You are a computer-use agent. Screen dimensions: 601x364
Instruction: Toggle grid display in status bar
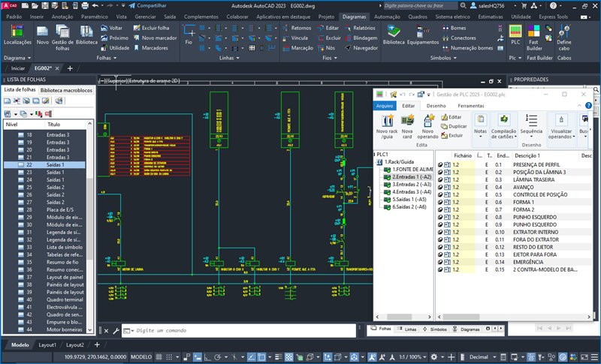159,356
